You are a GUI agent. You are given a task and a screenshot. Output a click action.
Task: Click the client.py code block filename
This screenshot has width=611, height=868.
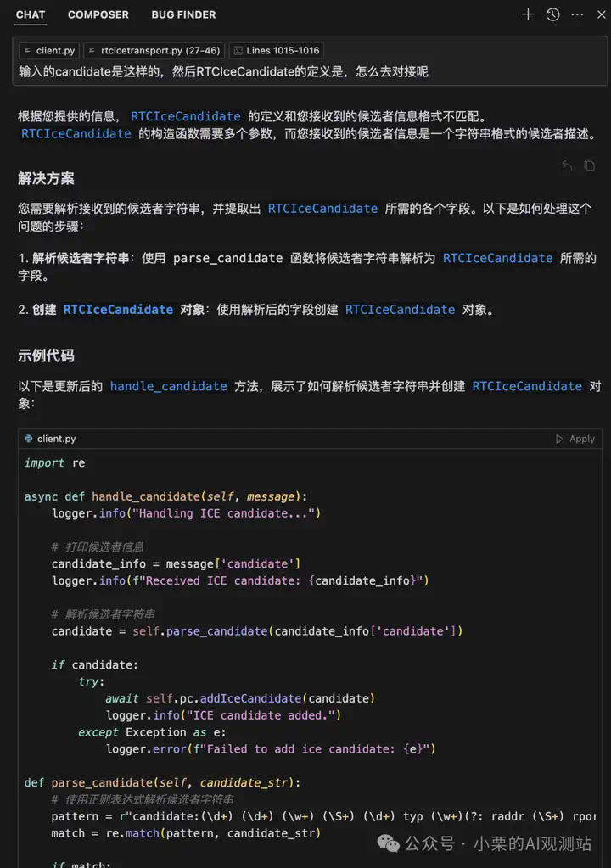pyautogui.click(x=57, y=439)
